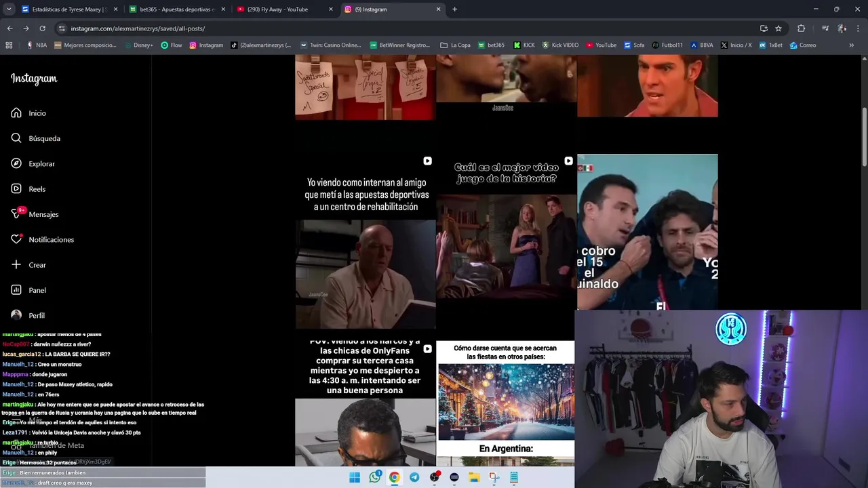This screenshot has height=488, width=868.
Task: Open Notificaciones heart icon
Action: click(x=16, y=239)
